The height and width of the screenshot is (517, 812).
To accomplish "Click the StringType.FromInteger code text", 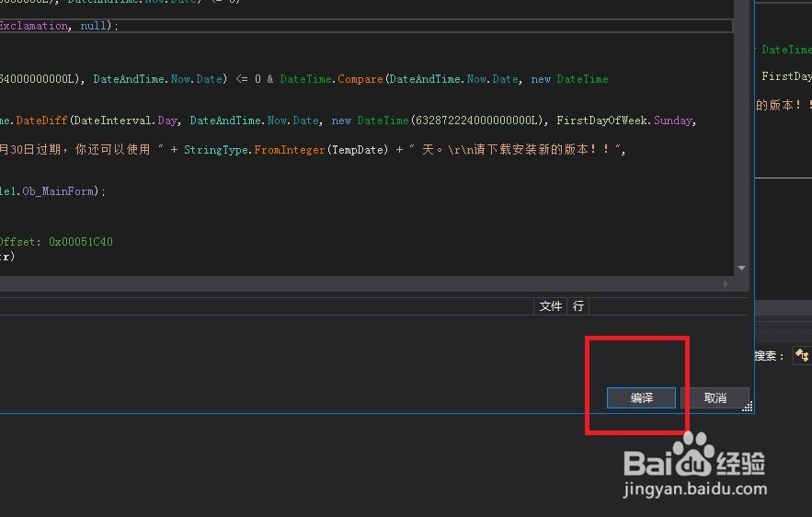I will [x=255, y=150].
